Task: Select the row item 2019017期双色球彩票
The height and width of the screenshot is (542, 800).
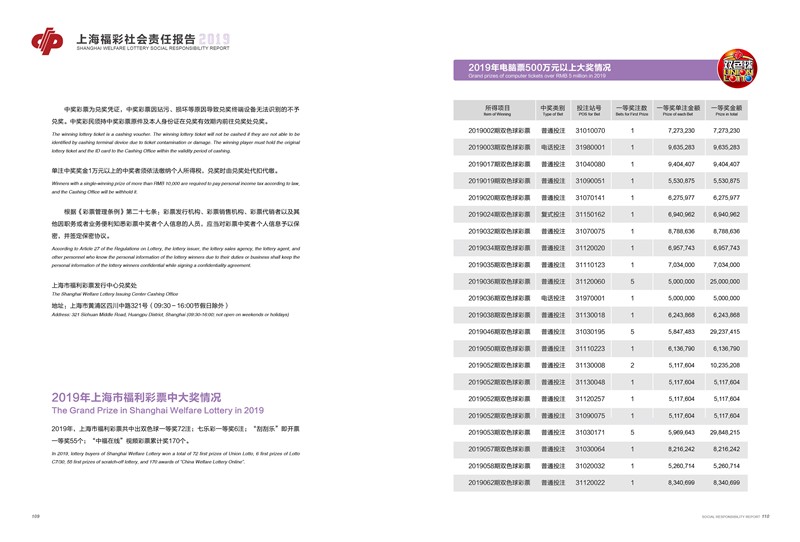Action: point(499,164)
